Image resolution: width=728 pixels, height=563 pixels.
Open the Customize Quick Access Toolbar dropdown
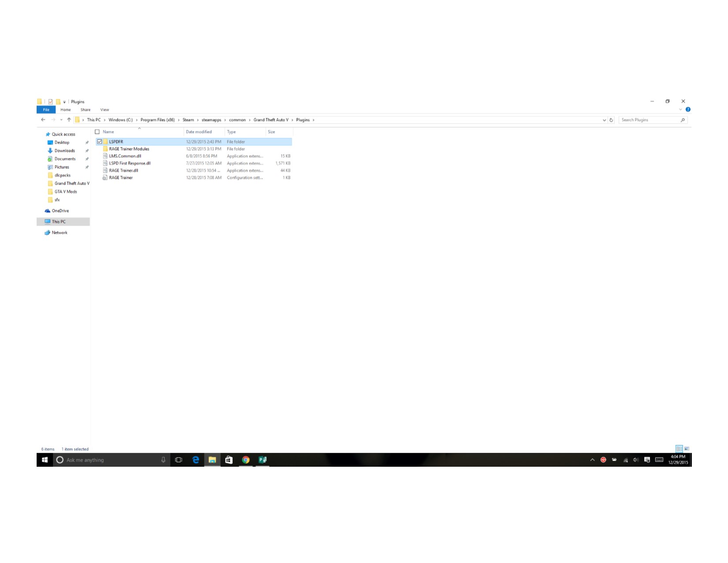[64, 102]
